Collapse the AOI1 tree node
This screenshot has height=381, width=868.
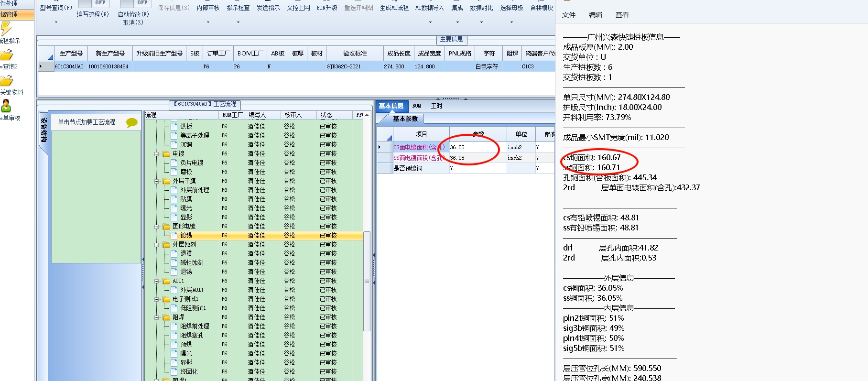click(x=157, y=281)
